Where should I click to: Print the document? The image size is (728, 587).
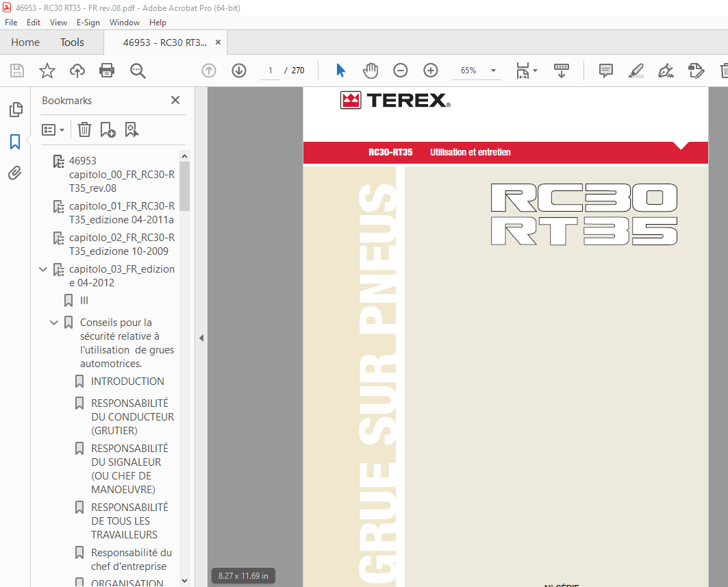coord(107,71)
